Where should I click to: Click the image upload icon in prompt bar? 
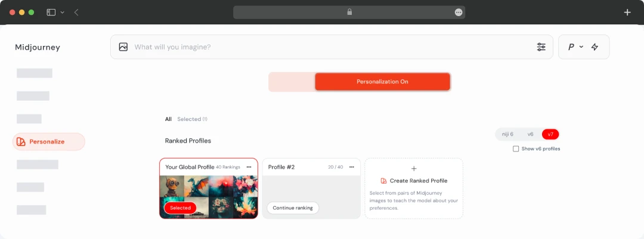coord(123,47)
